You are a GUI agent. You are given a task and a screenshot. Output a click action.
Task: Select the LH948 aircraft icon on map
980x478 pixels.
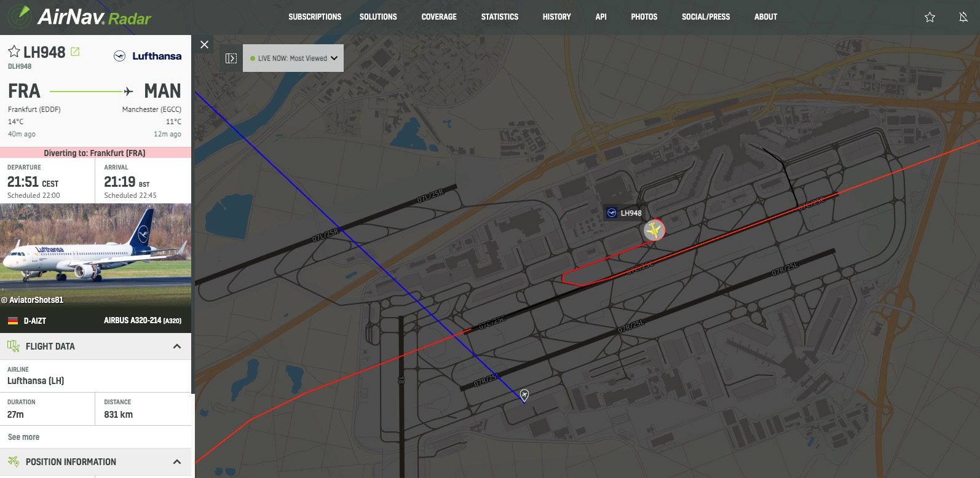coord(654,230)
